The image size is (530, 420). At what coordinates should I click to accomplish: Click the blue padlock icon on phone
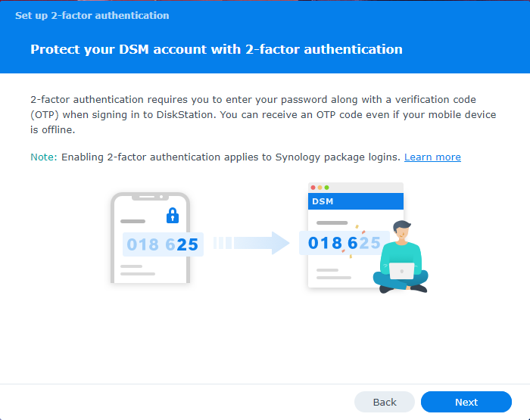point(173,216)
